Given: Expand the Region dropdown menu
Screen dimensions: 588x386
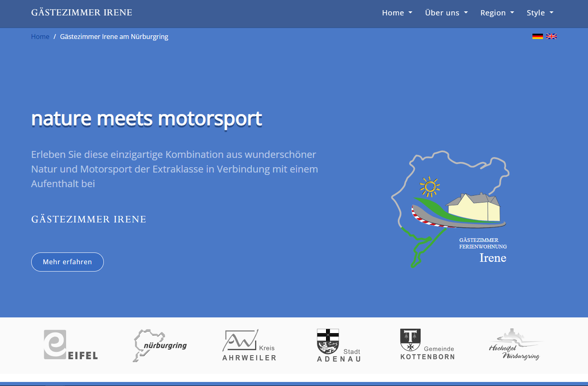Looking at the screenshot, I should (x=497, y=13).
